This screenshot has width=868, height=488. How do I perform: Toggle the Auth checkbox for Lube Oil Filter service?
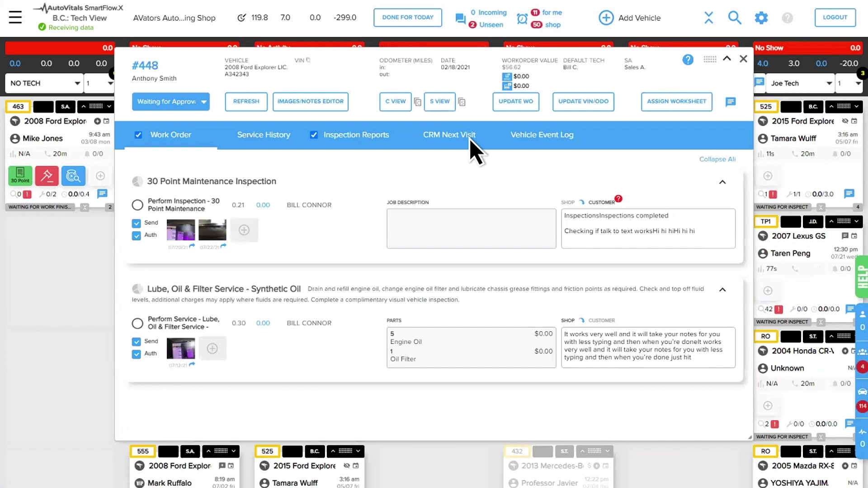coord(137,354)
